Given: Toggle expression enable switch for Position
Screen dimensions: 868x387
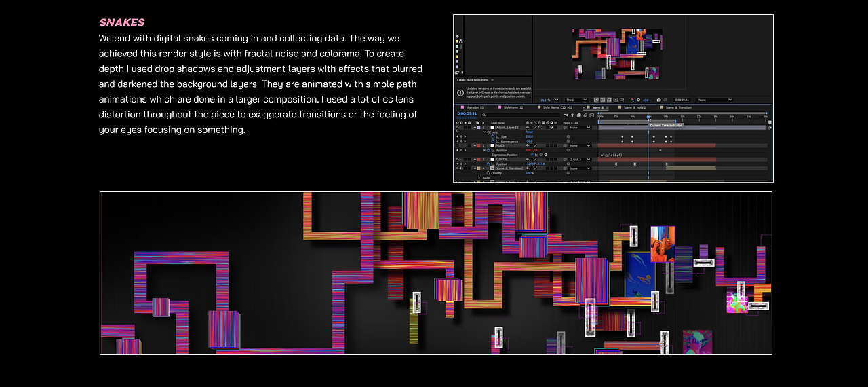Looking at the screenshot, I should click(532, 155).
